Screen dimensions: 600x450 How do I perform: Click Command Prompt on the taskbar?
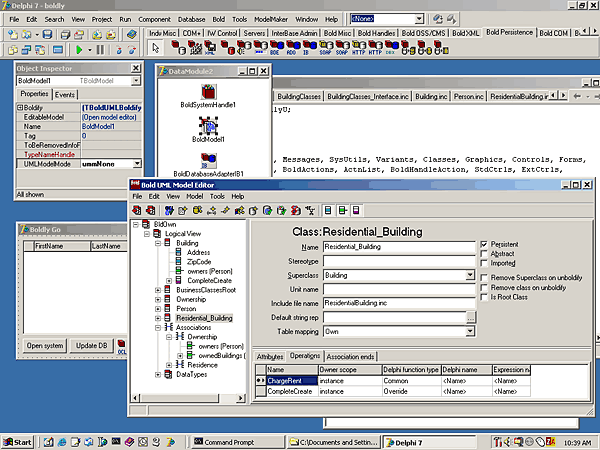pyautogui.click(x=238, y=442)
